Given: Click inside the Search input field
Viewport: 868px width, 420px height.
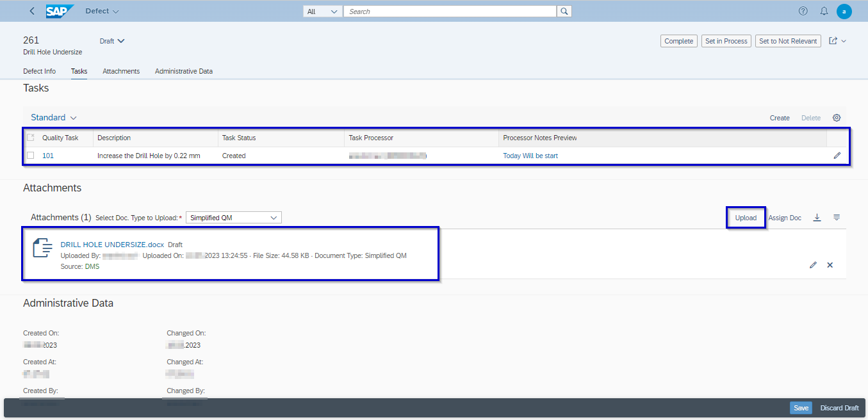Looking at the screenshot, I should click(448, 11).
